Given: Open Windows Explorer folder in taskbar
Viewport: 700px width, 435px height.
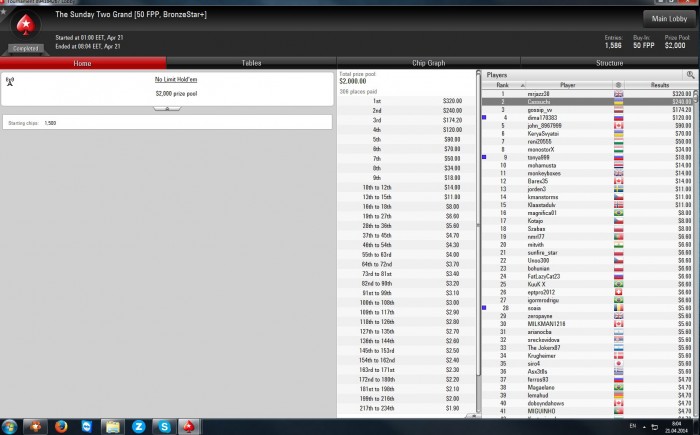Looking at the screenshot, I should [x=112, y=427].
